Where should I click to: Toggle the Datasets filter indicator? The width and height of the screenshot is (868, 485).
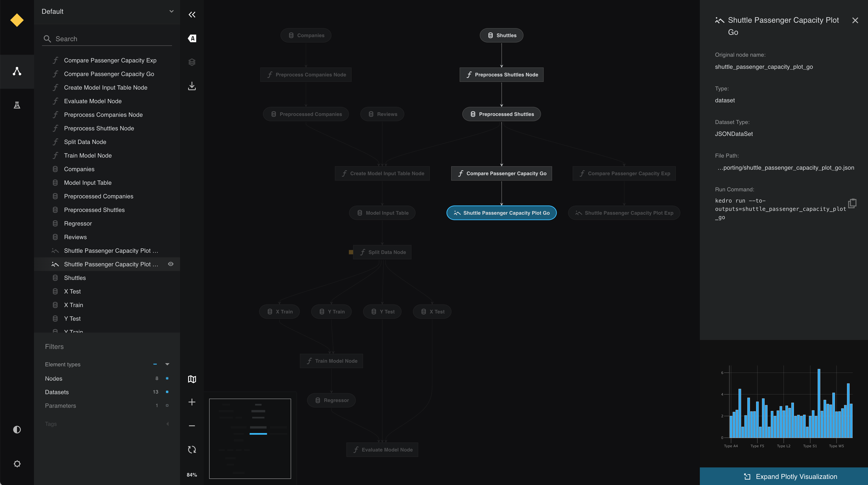click(167, 392)
